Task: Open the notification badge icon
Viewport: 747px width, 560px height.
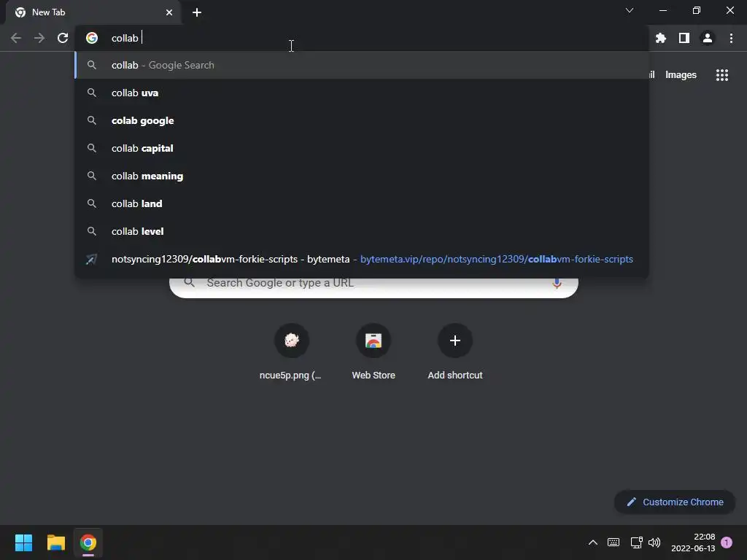Action: [x=727, y=542]
